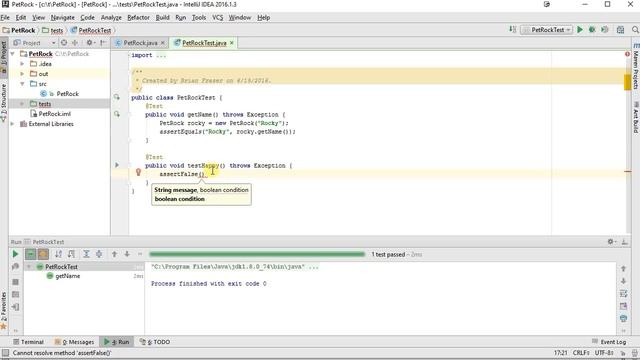Screen dimensions: 640x360
Task: Click Collapse All icon in Project panel
Action: click(x=75, y=42)
